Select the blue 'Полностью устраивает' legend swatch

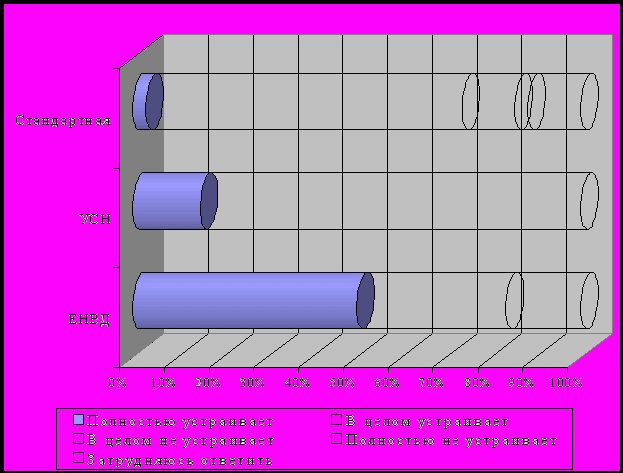pos(79,419)
